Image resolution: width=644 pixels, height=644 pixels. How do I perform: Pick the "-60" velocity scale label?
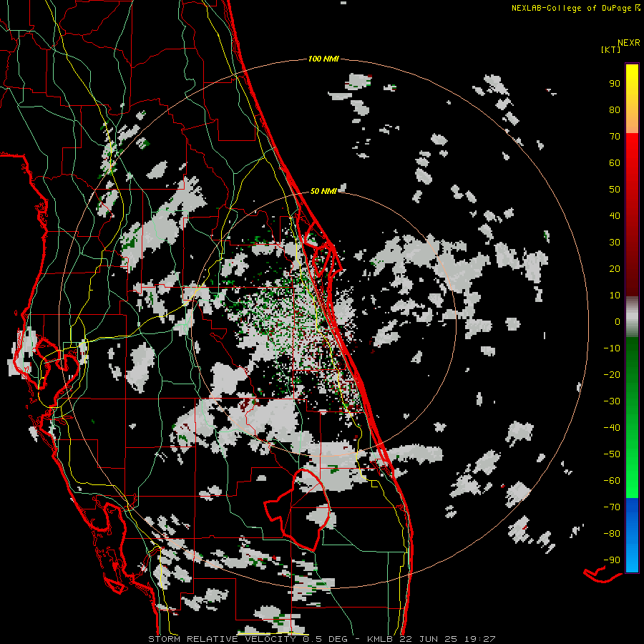coord(612,481)
